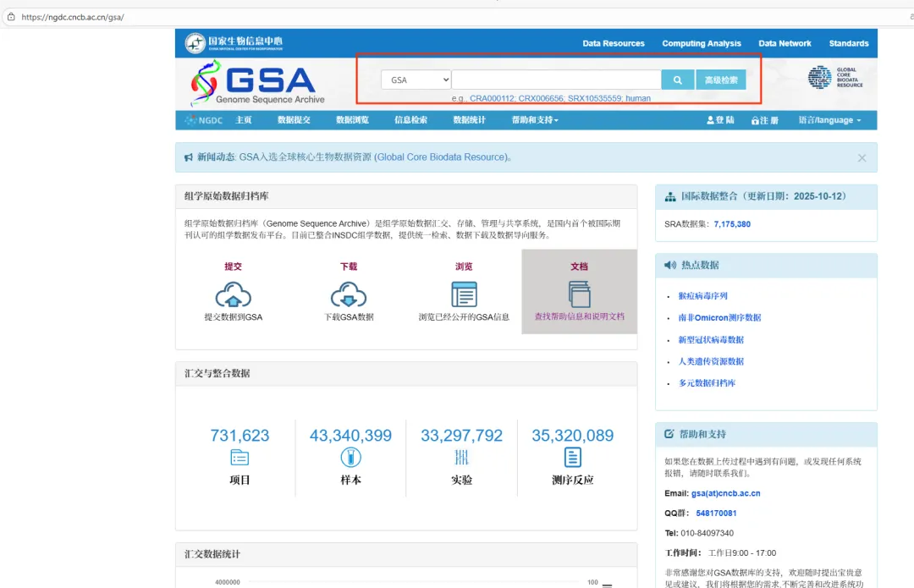The image size is (914, 588).
Task: Click the download cloud 下载 icon
Action: [x=349, y=295]
